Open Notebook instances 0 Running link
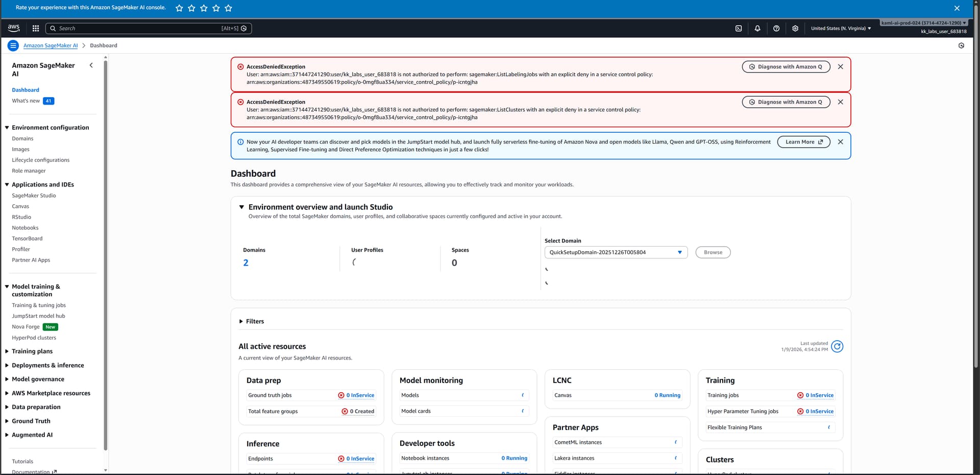Viewport: 980px width, 475px height. pos(514,458)
